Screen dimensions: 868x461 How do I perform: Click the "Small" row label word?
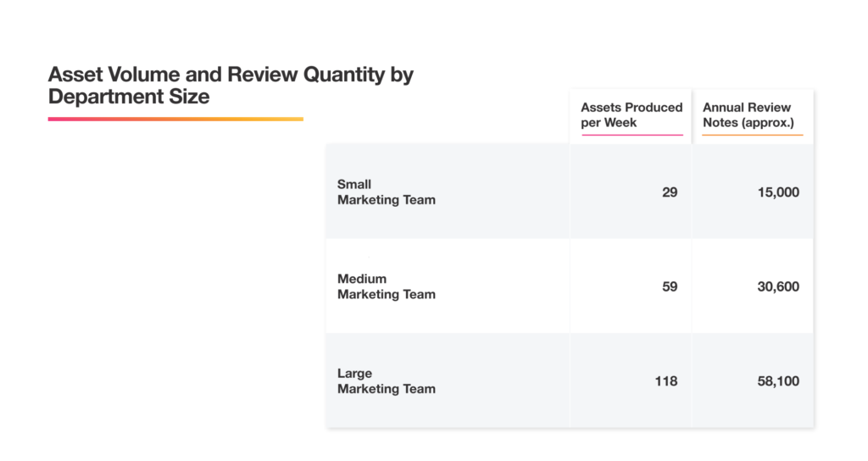point(354,184)
